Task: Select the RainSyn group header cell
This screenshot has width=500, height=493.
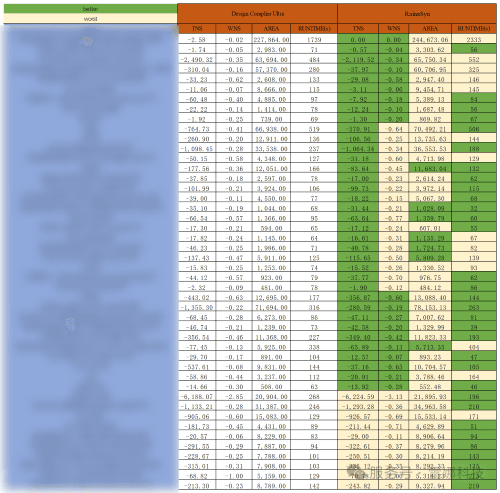Action: pos(417,14)
